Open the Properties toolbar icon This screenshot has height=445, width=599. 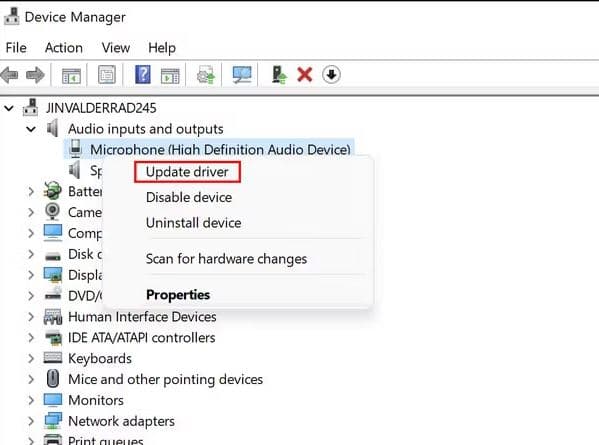[107, 75]
